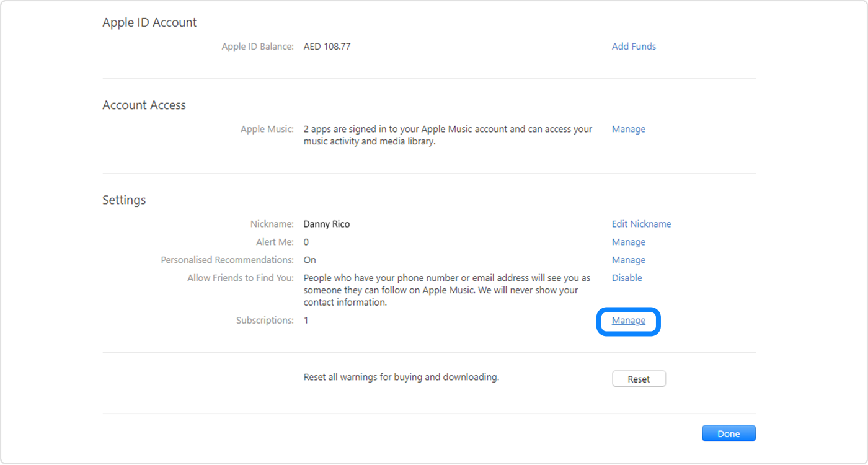Image resolution: width=868 pixels, height=465 pixels.
Task: Manage apps signed in to Apple Music
Action: click(x=628, y=128)
